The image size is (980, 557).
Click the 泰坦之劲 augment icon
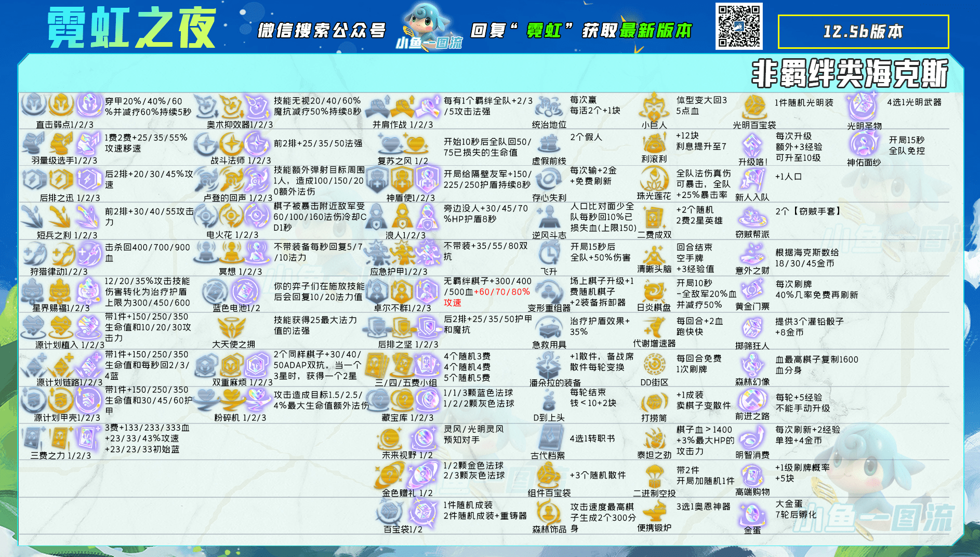coord(654,438)
